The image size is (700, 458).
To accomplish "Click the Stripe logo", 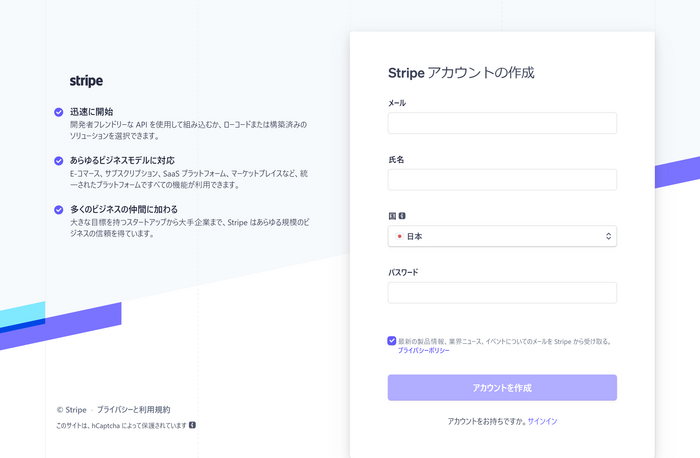I will [x=86, y=81].
